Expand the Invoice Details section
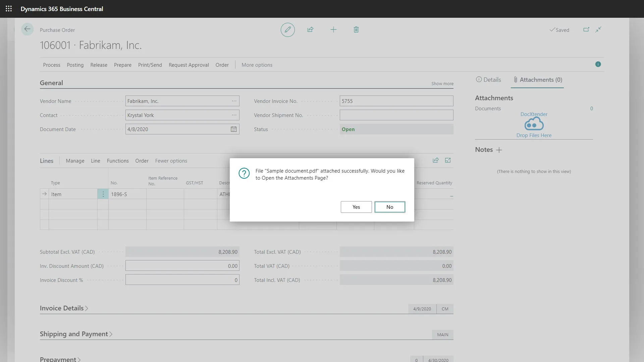Screen dimensions: 644x362 tap(64, 308)
